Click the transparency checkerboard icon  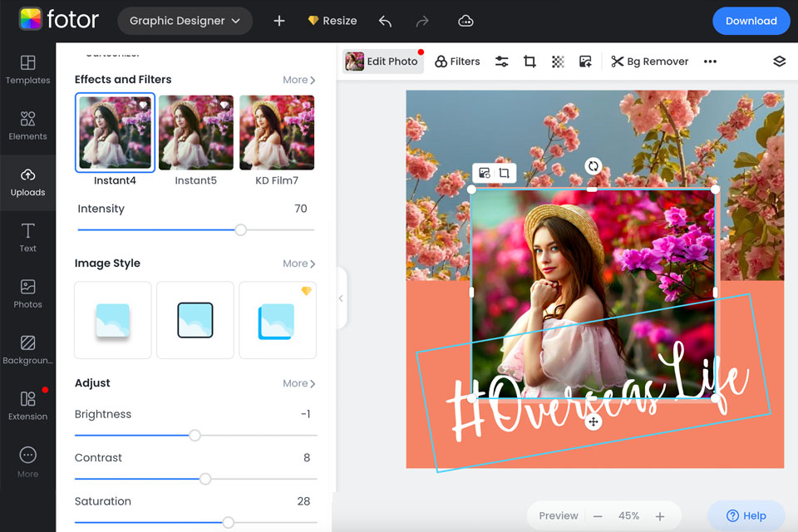coord(558,62)
